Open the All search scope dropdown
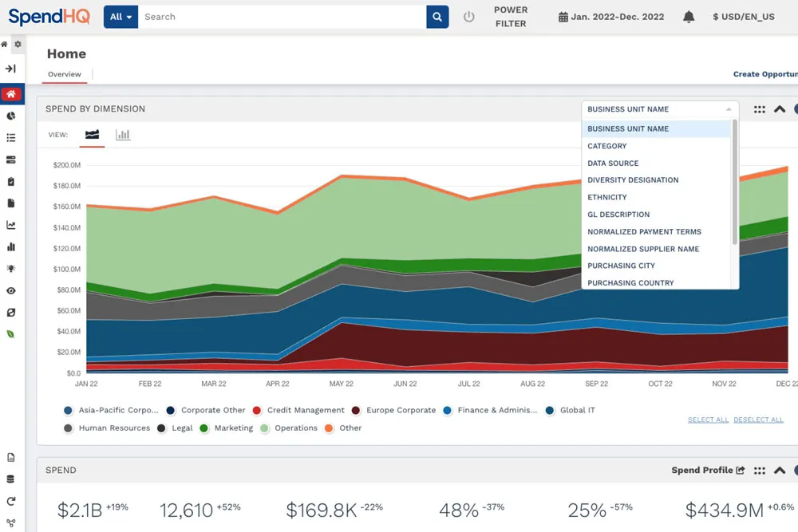The height and width of the screenshot is (532, 798). (120, 17)
